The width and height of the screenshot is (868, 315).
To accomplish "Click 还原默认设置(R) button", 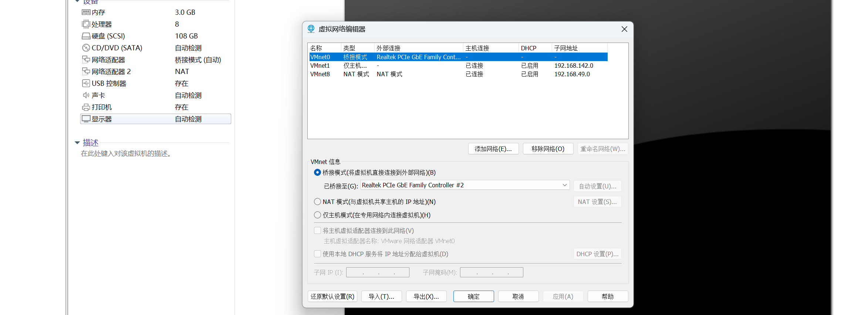I will pos(332,296).
